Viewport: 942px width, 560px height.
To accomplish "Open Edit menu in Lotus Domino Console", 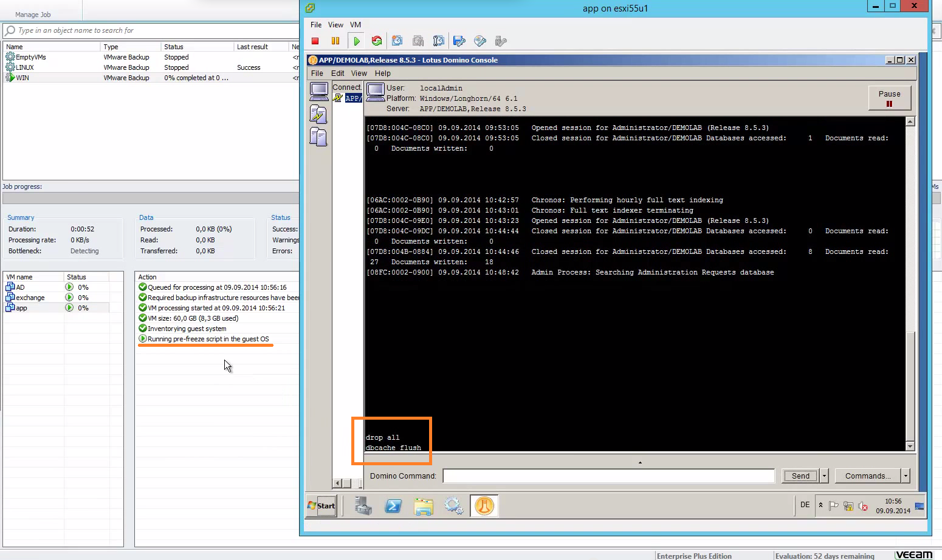I will click(x=337, y=73).
